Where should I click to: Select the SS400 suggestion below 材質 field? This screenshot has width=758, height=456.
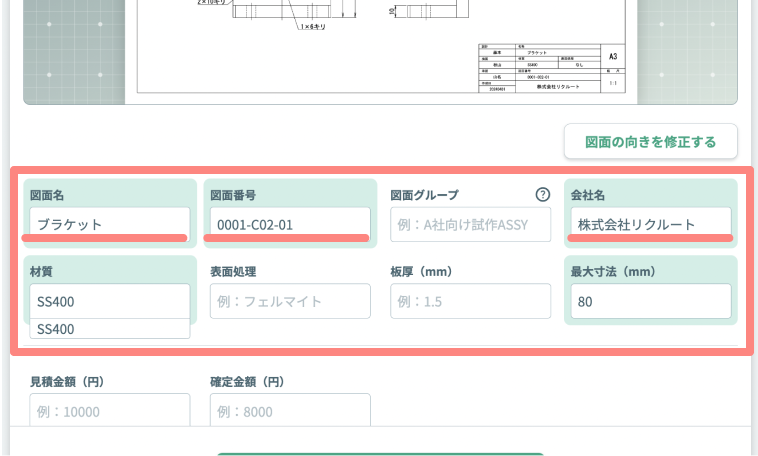click(110, 329)
